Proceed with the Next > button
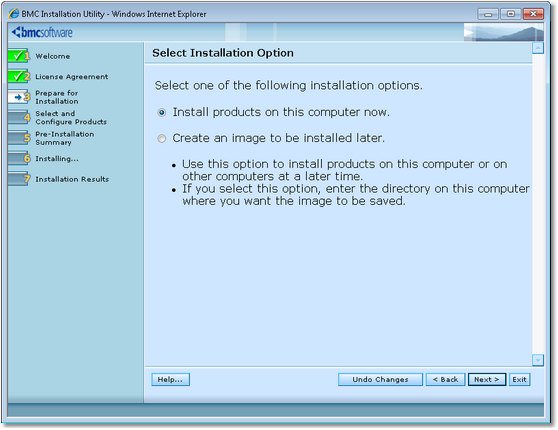 click(x=487, y=379)
